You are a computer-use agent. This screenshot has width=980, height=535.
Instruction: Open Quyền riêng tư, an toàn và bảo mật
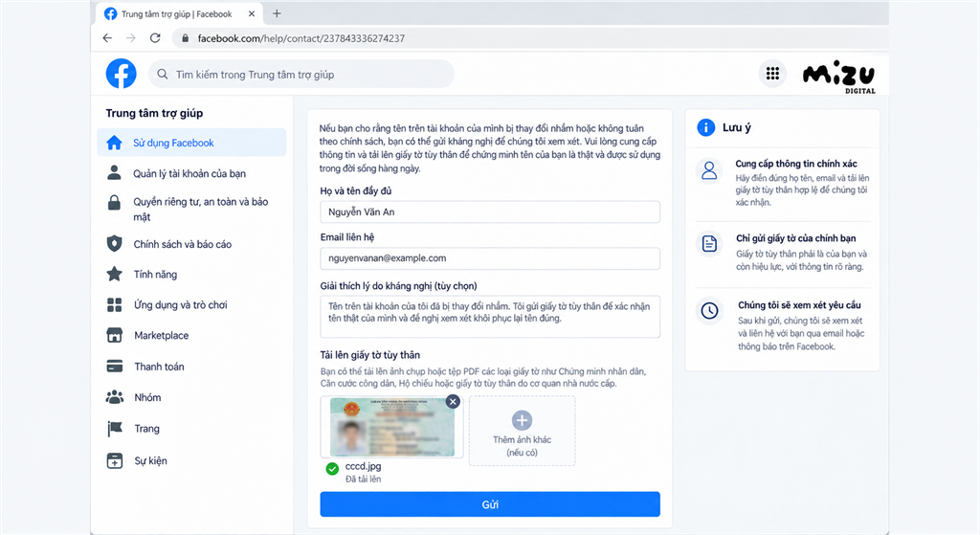tap(201, 209)
